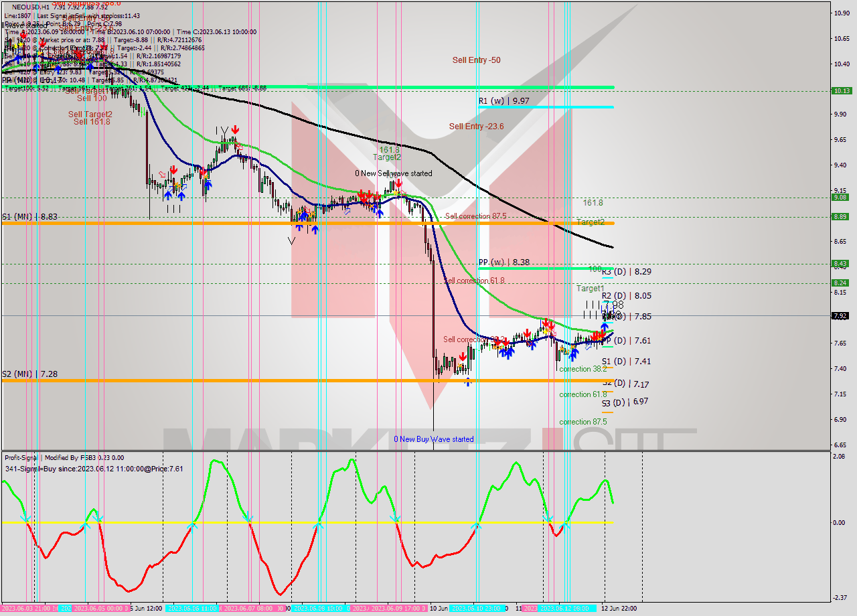Click the 'Profit-Signal | Modified By FSB3' indicator title
The height and width of the screenshot is (616, 857).
[51, 457]
